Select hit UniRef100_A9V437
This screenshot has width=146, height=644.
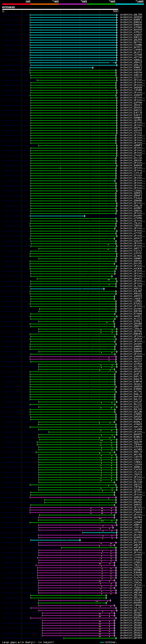point(131,238)
